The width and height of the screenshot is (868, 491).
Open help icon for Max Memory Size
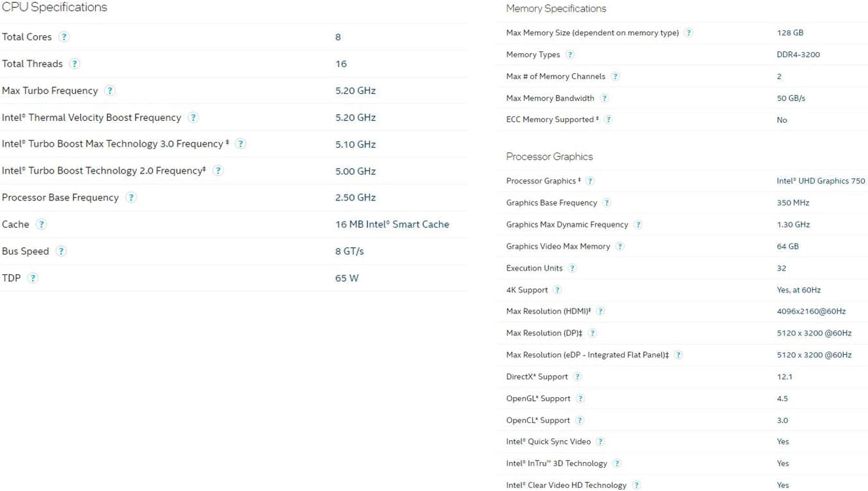(x=689, y=33)
